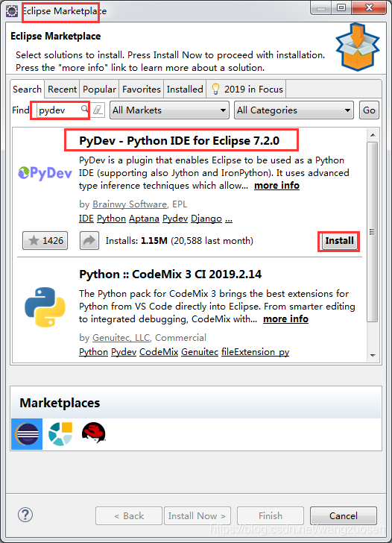Open the Favorites tab
Image resolution: width=392 pixels, height=543 pixels.
[141, 89]
